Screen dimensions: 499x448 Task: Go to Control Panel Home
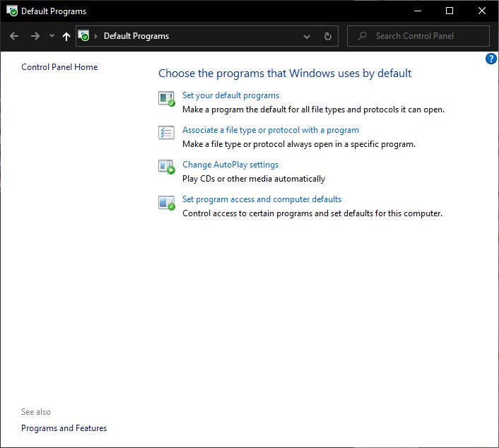[59, 67]
